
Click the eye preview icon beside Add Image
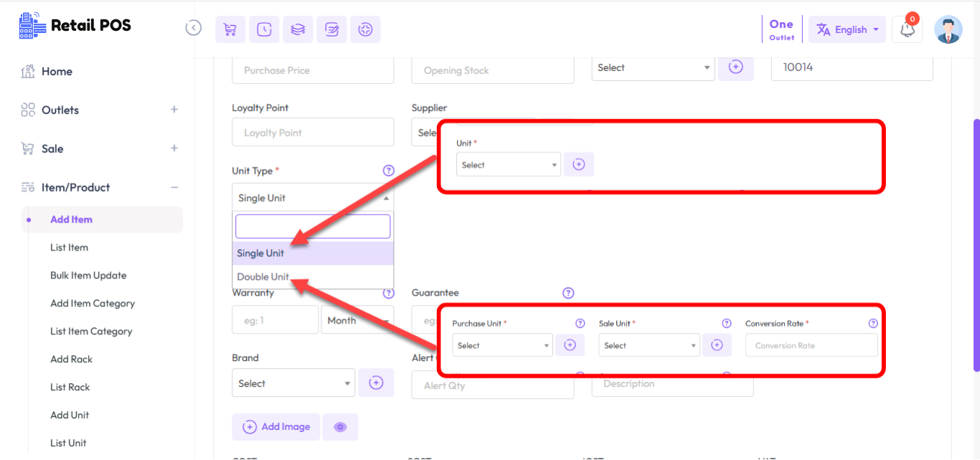coord(340,427)
